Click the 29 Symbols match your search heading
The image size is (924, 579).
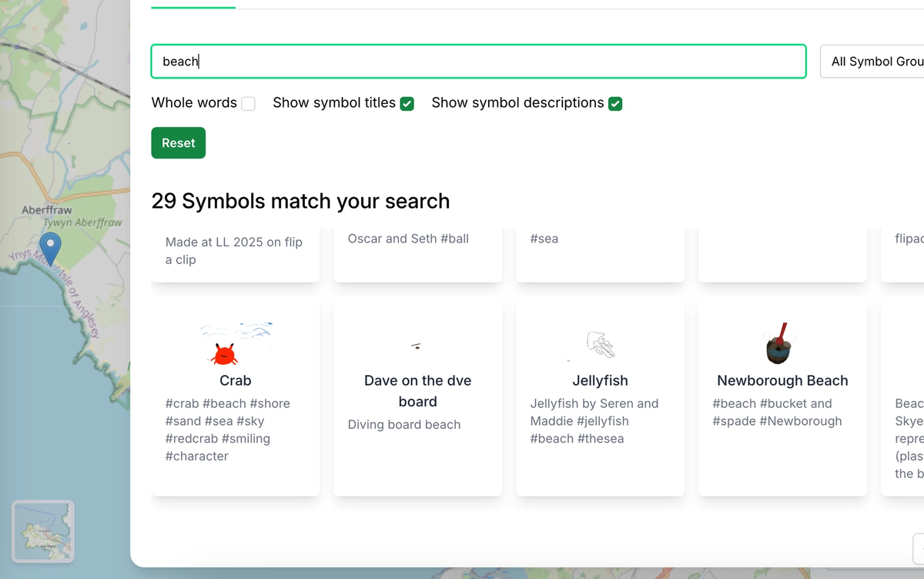tap(300, 201)
